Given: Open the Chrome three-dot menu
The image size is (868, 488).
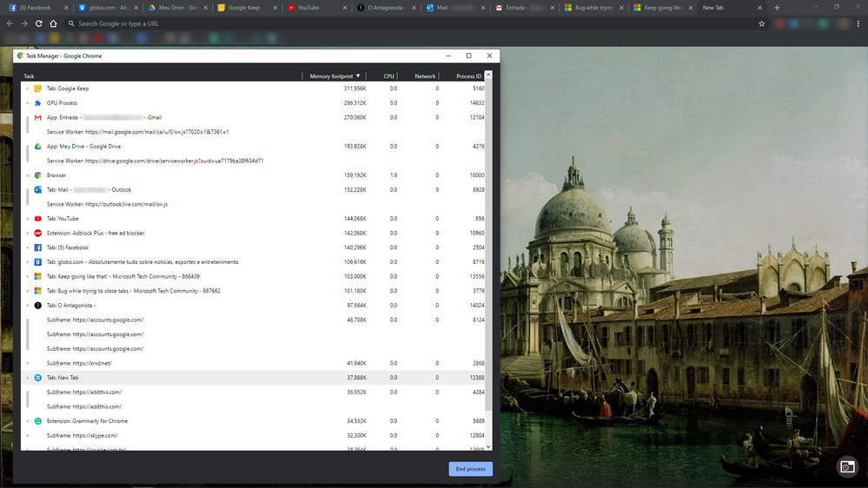Looking at the screenshot, I should click(858, 23).
